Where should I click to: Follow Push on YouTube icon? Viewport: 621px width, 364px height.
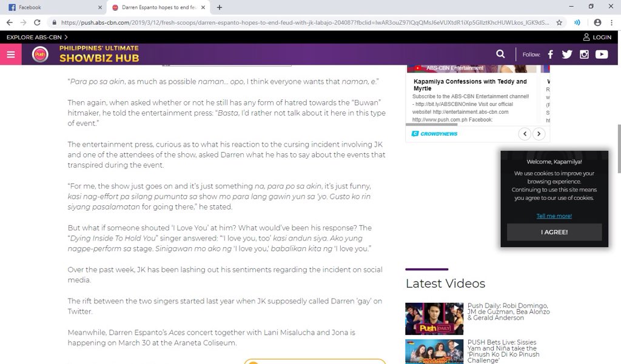[x=602, y=54]
